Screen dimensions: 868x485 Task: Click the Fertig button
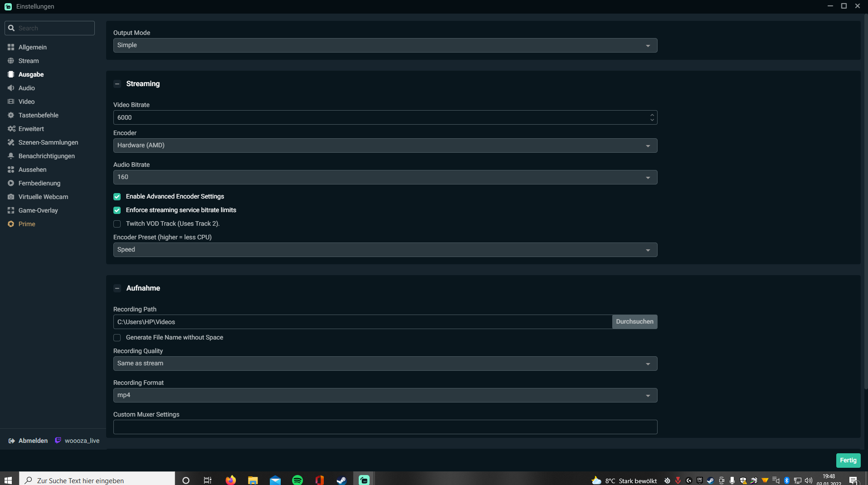(x=848, y=460)
